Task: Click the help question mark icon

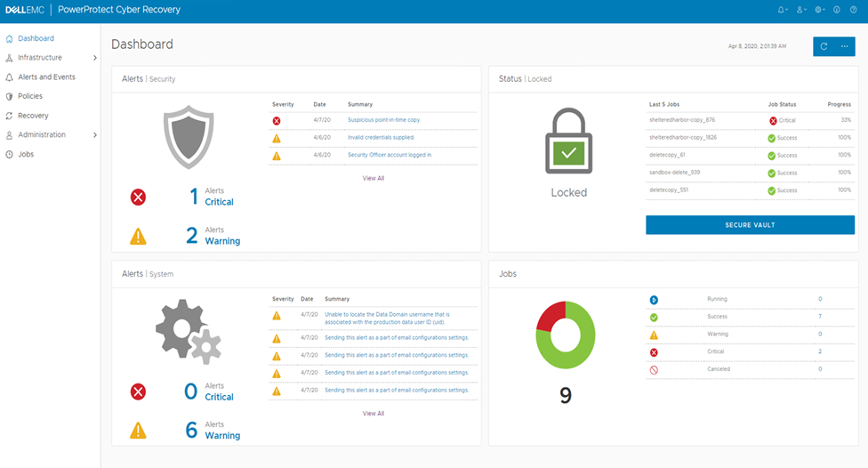Action: tap(855, 10)
